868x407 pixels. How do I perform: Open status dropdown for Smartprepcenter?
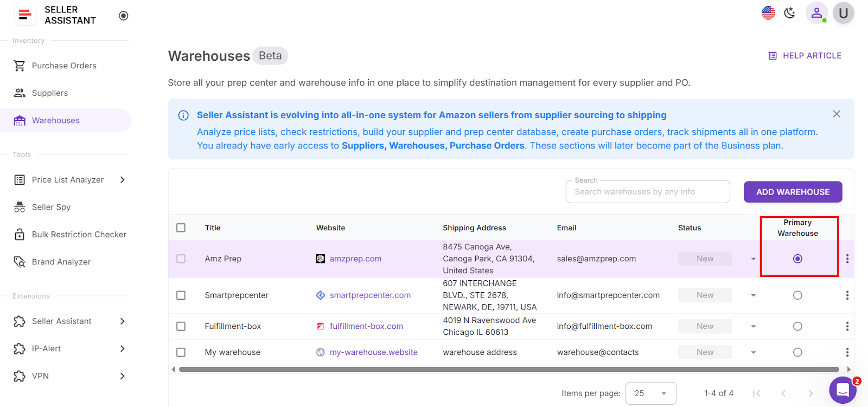(x=753, y=295)
